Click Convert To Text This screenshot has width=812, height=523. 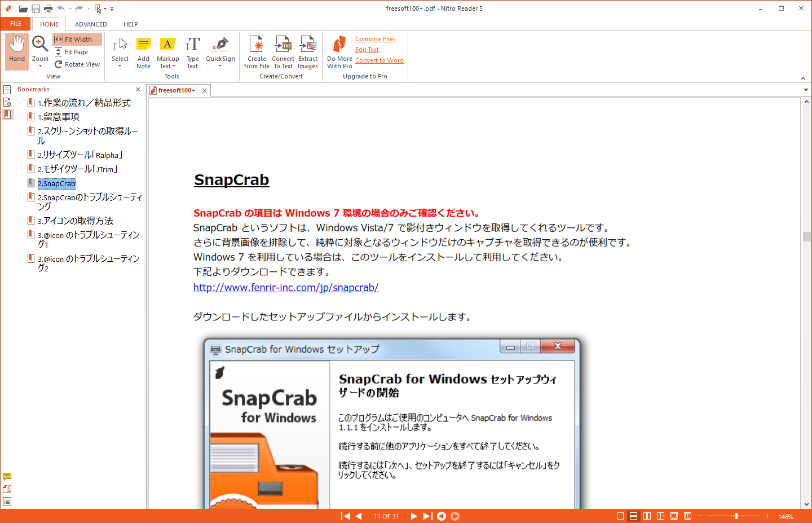(x=283, y=52)
